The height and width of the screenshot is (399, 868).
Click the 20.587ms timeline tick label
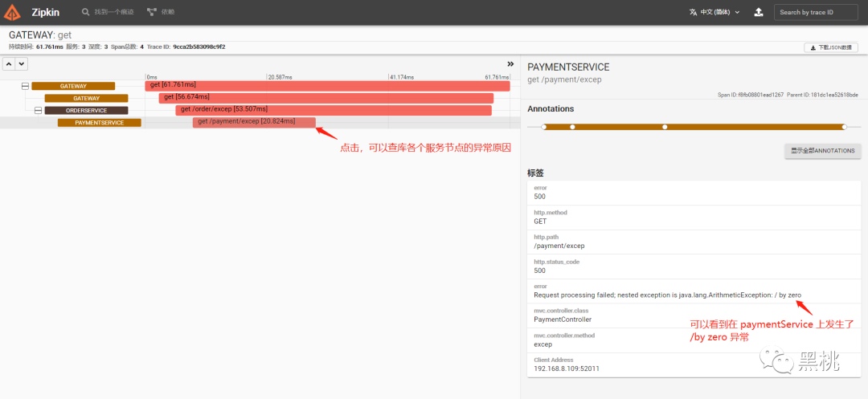280,77
